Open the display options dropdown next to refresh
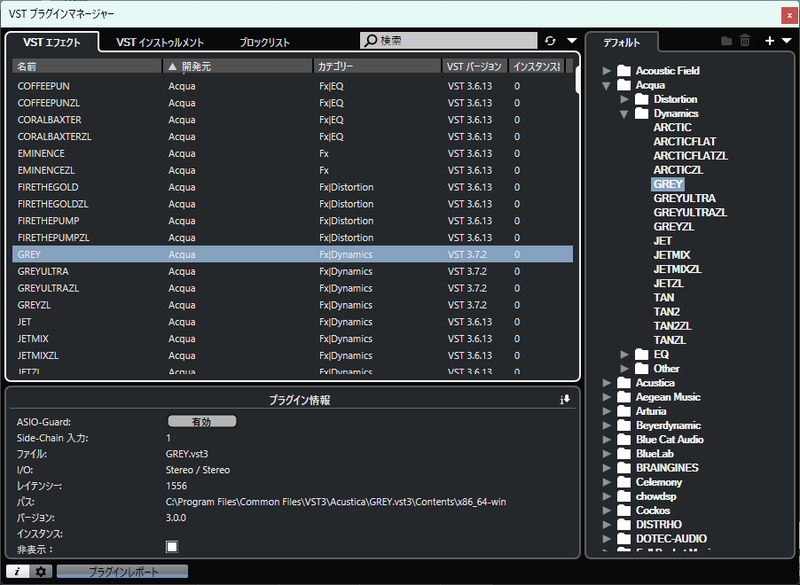The height and width of the screenshot is (585, 800). [x=572, y=41]
